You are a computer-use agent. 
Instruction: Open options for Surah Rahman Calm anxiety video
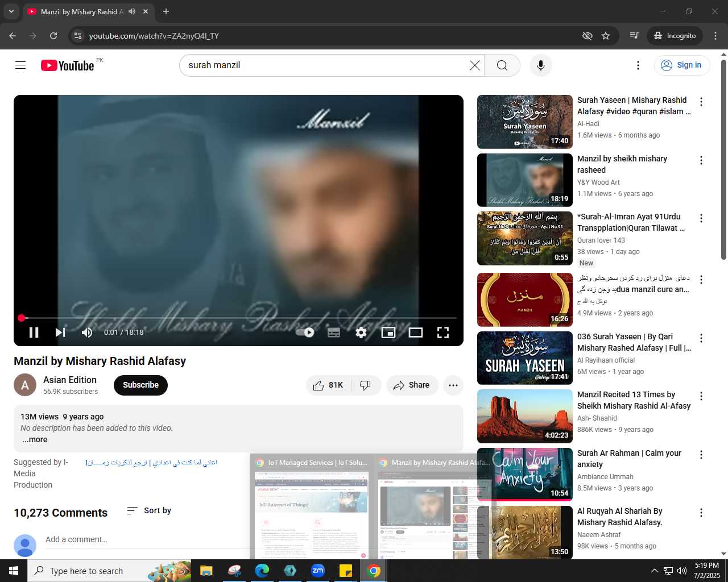[701, 455]
